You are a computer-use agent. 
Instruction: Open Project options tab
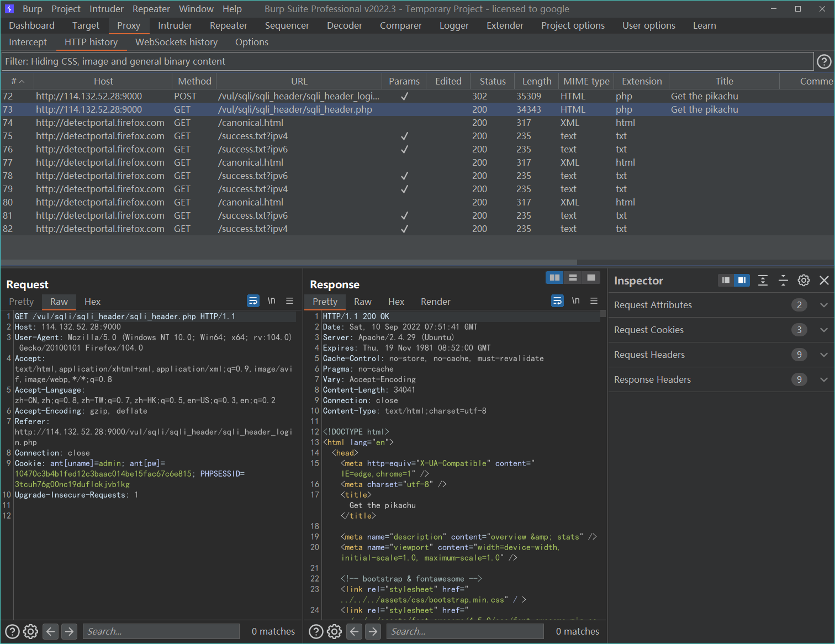573,25
